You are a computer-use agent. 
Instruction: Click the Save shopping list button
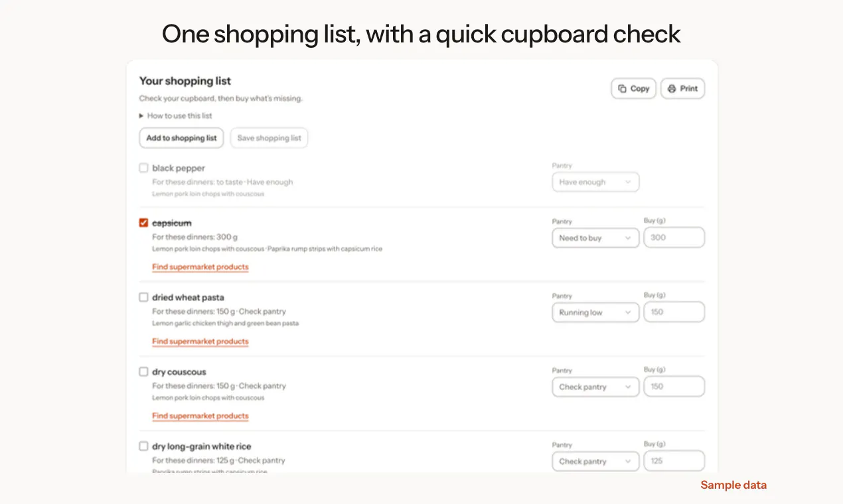[269, 138]
